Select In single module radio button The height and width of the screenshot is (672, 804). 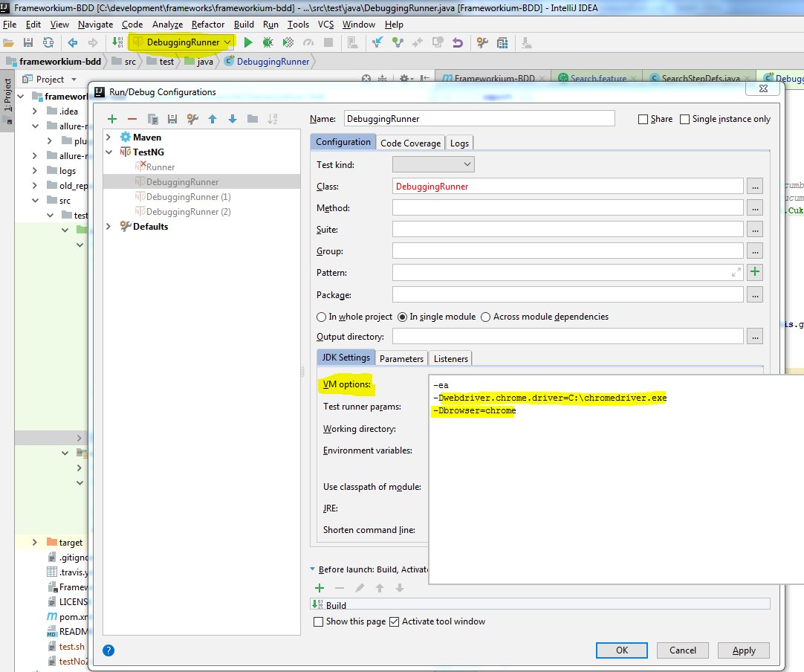pos(403,317)
